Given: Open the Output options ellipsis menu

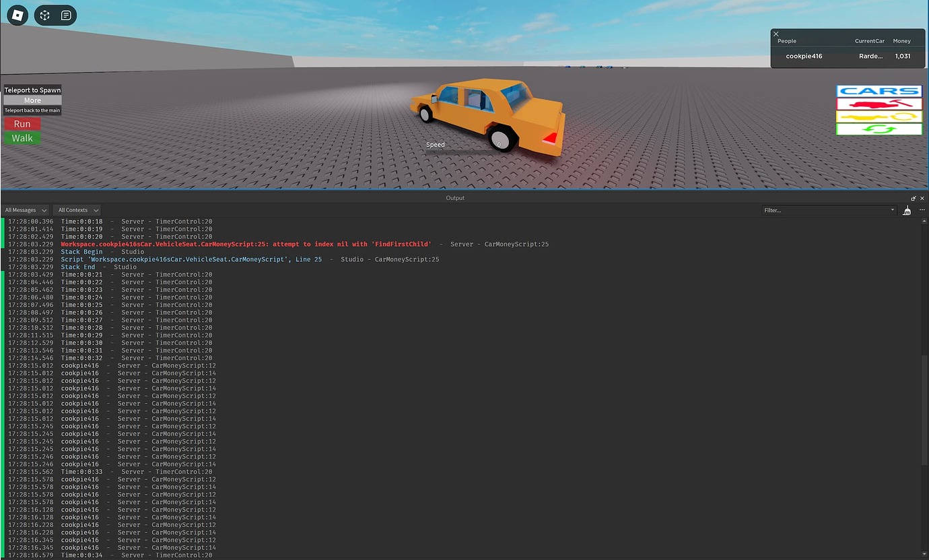Looking at the screenshot, I should click(x=922, y=209).
